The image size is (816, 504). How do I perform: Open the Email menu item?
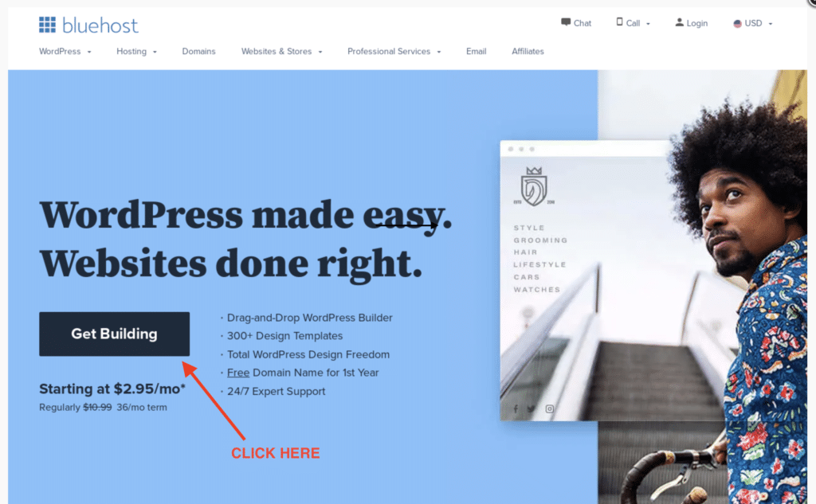477,52
